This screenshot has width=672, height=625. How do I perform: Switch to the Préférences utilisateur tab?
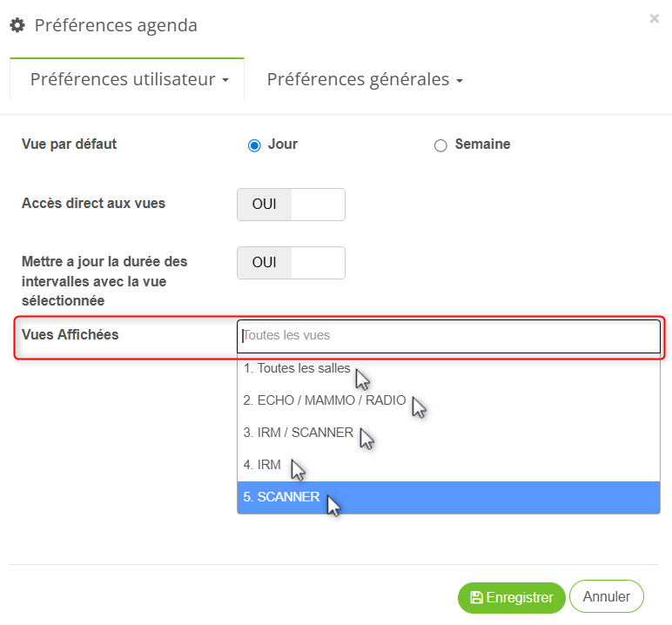[123, 79]
